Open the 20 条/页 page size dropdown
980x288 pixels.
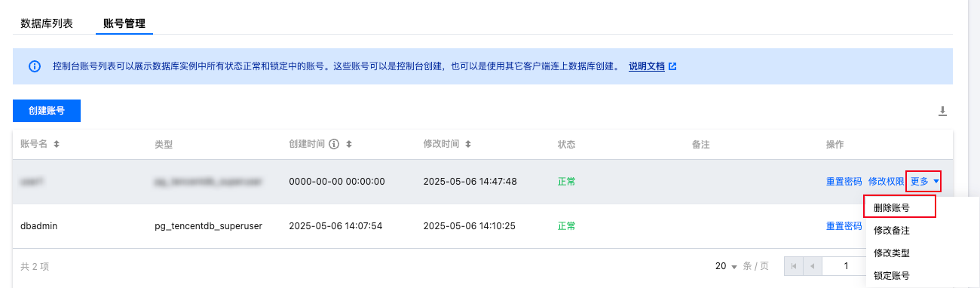pyautogui.click(x=725, y=266)
